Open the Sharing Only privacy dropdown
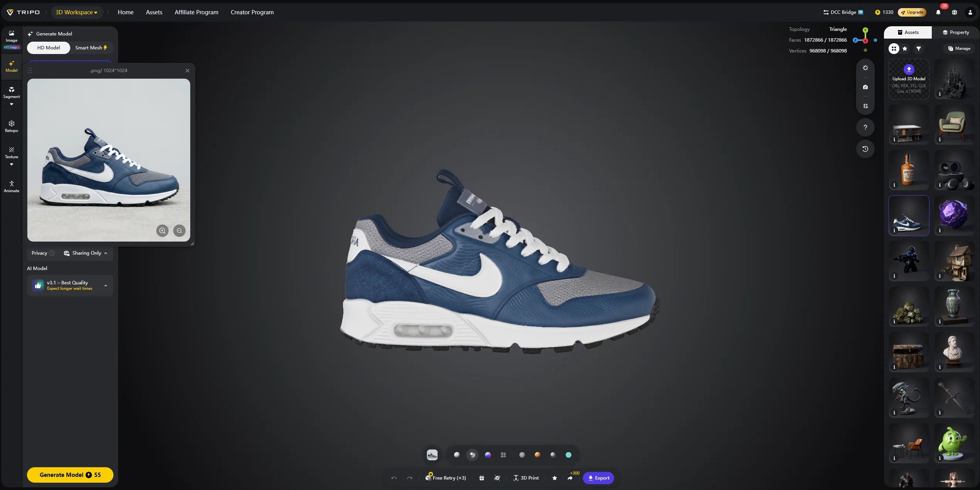 tap(86, 253)
